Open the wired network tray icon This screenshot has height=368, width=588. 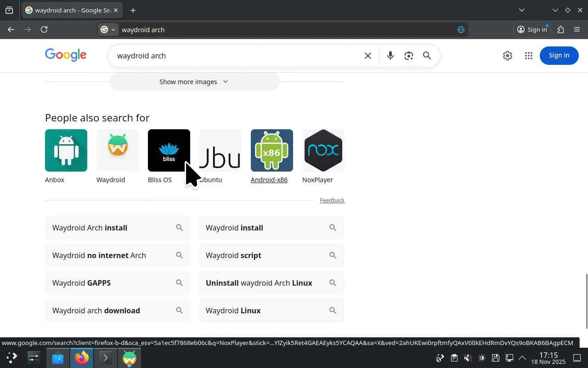(x=509, y=358)
